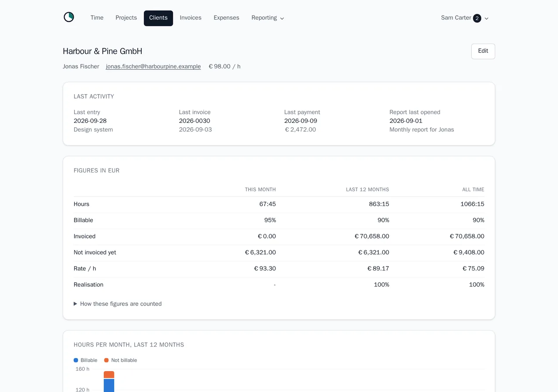The height and width of the screenshot is (392, 558).
Task: Click report last opened date 2026-09-01
Action: [x=406, y=121]
